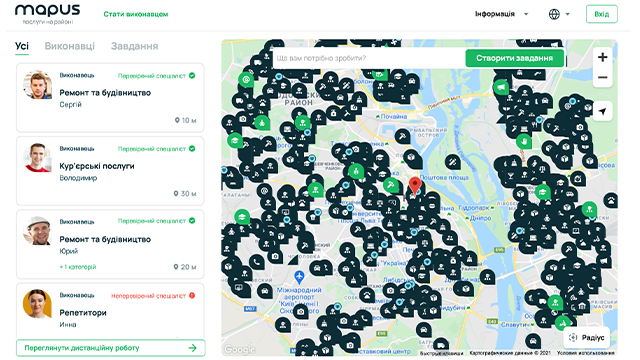Open Сергій's Ремонт та будівництво card
Screen dimensions: 640x360
tap(110, 98)
